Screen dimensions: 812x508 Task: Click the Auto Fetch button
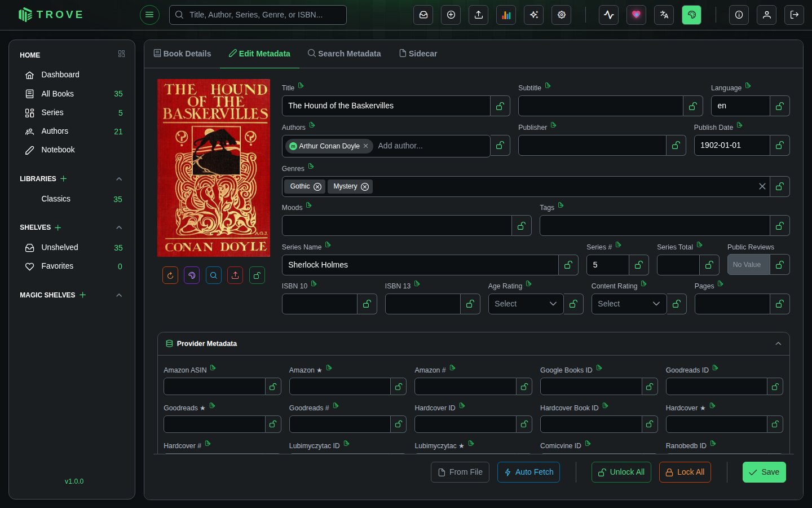coord(528,472)
